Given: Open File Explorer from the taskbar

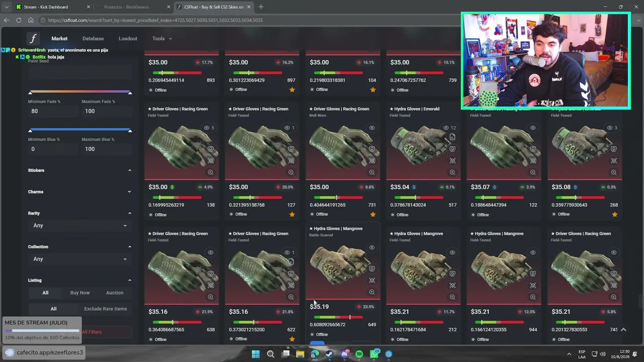Looking at the screenshot, I should (300, 354).
